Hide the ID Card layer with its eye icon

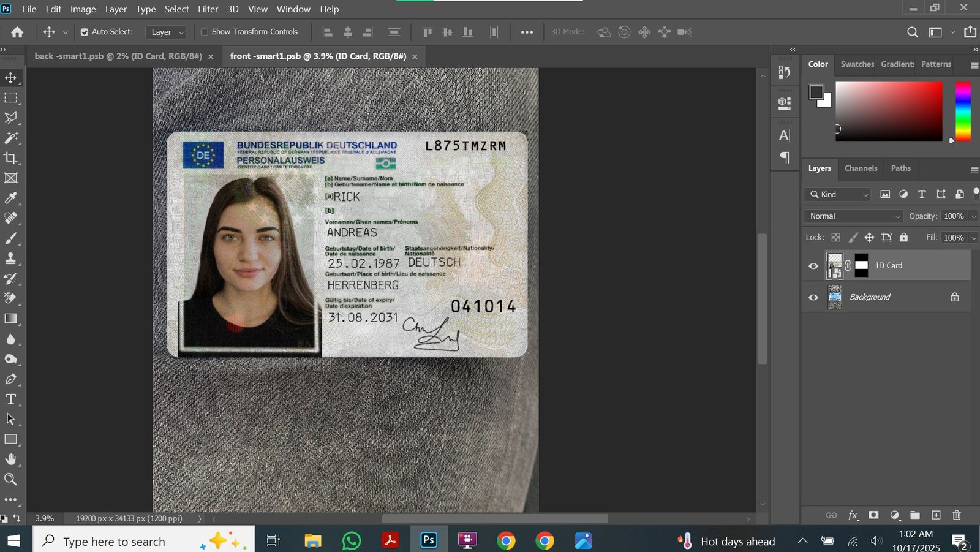click(x=813, y=266)
